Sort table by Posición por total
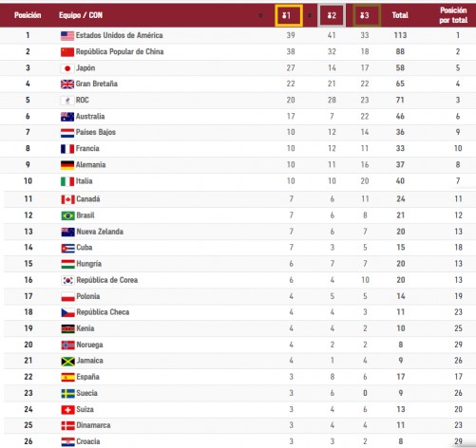 pos(453,15)
